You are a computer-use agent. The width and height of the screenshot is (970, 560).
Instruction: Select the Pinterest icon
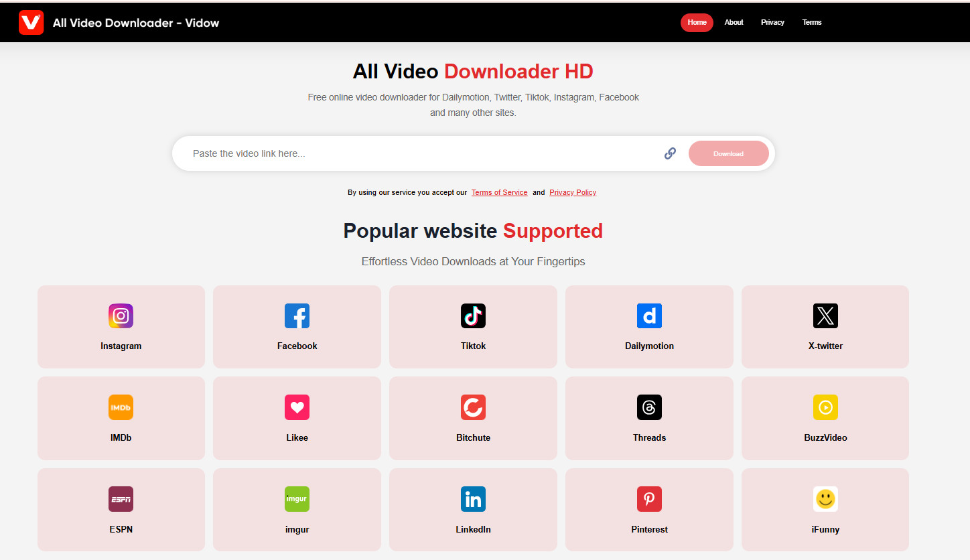tap(649, 499)
